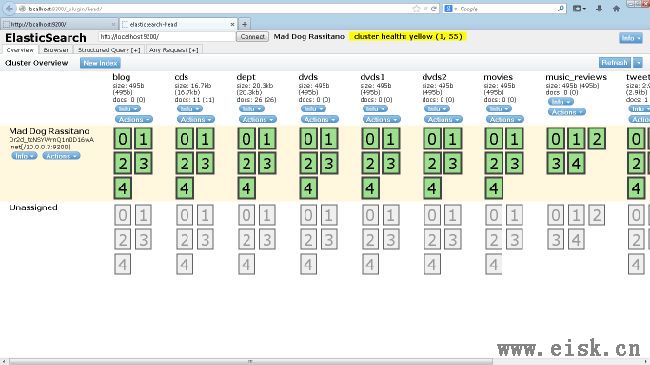The image size is (650, 365).
Task: Click the New Index button
Action: [100, 63]
